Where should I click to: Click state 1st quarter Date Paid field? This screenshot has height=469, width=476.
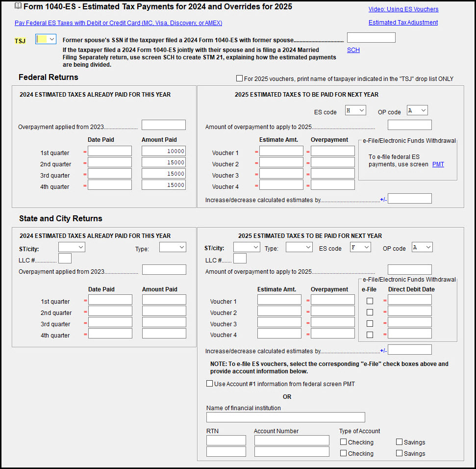(110, 300)
